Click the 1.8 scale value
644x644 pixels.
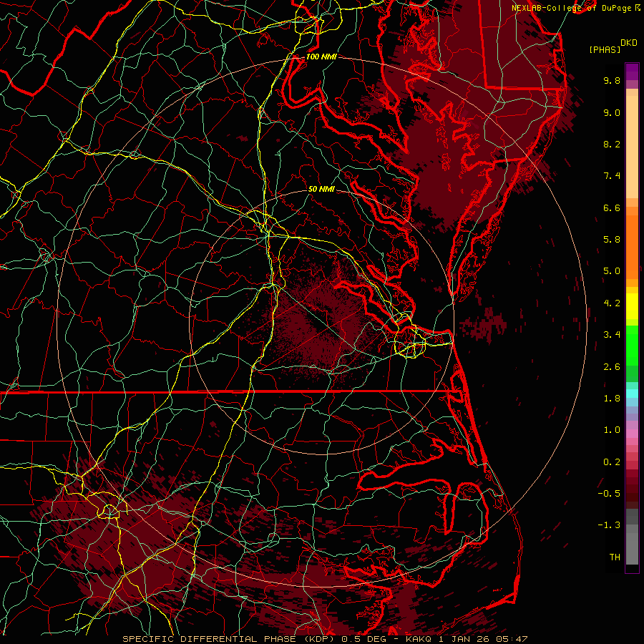click(x=612, y=399)
